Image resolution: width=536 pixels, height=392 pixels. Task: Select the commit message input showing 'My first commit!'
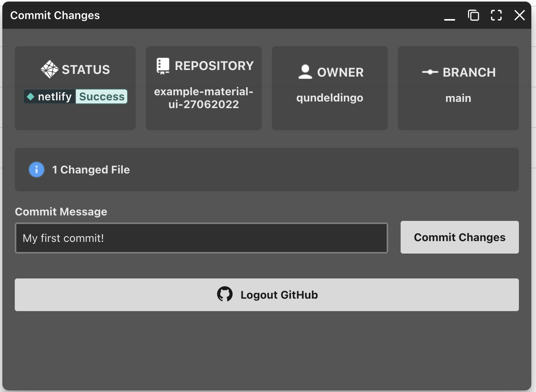tap(201, 238)
